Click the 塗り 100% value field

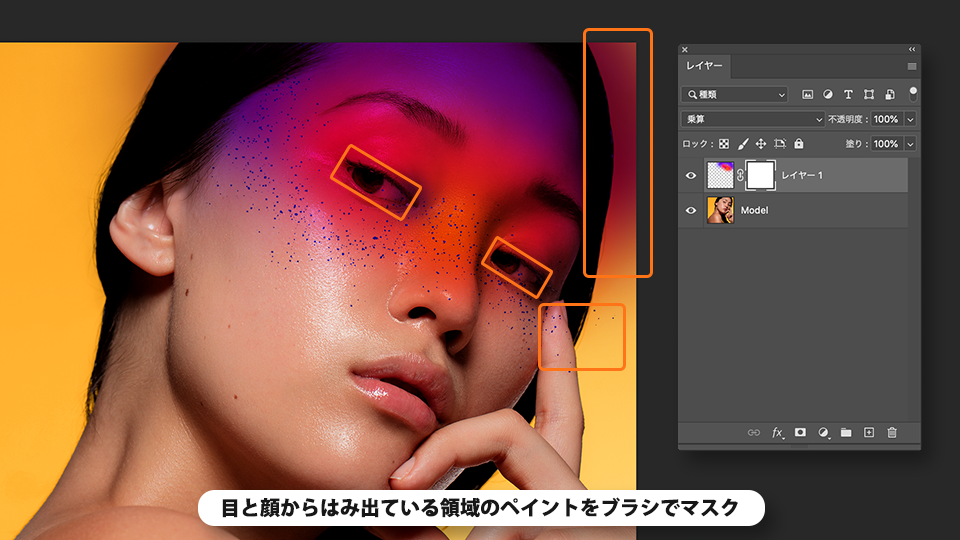click(887, 144)
